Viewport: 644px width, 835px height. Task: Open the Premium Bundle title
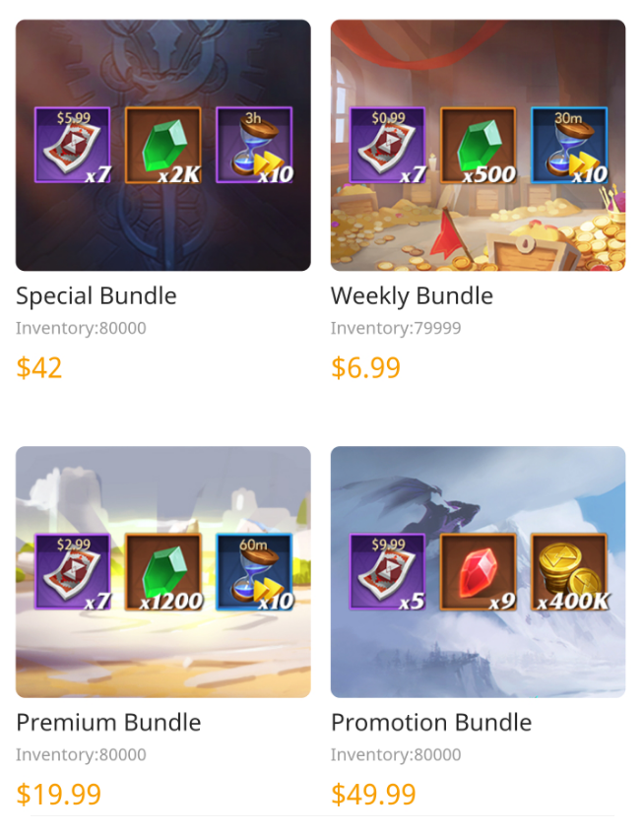pos(108,723)
